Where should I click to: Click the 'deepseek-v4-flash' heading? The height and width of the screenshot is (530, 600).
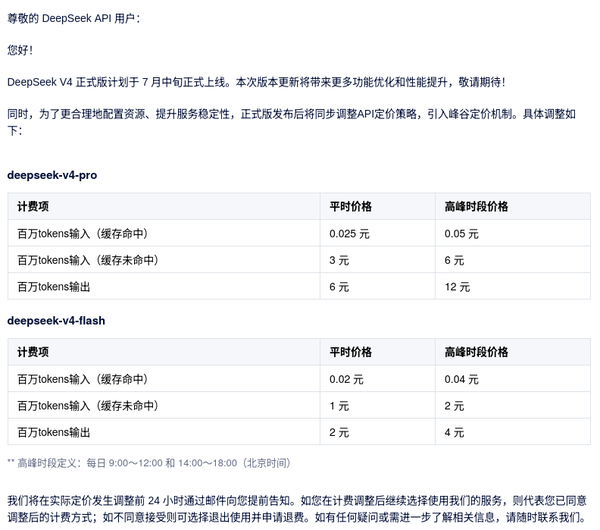click(56, 321)
